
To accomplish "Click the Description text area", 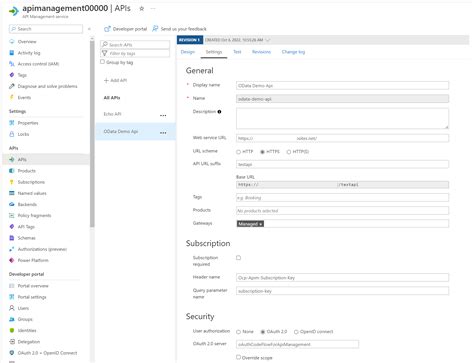I will tap(342, 118).
